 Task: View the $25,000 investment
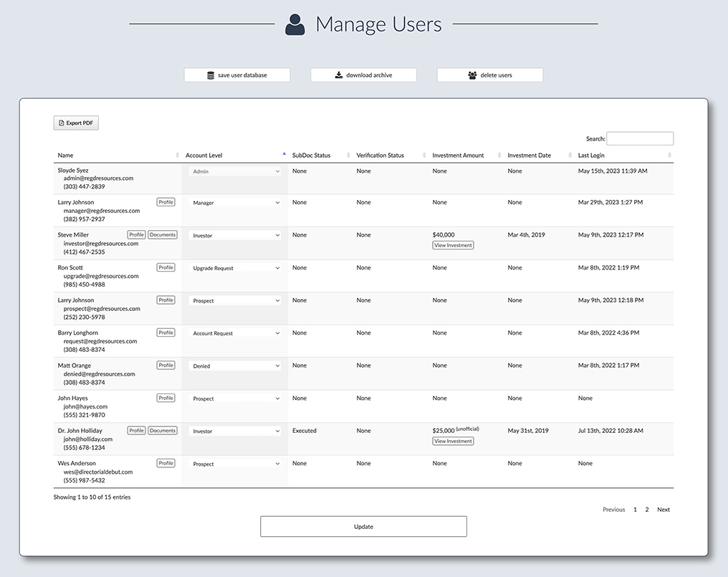click(x=453, y=442)
